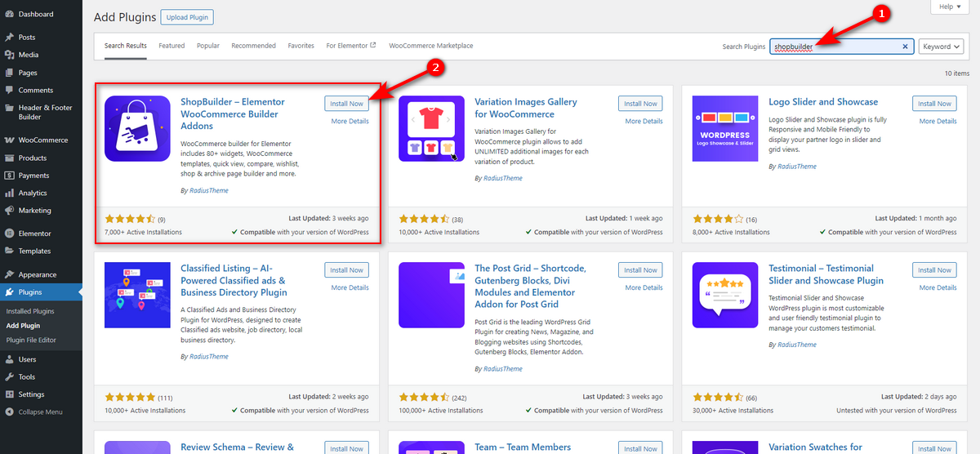
Task: Install The Post Grid plugin
Action: pyautogui.click(x=640, y=270)
